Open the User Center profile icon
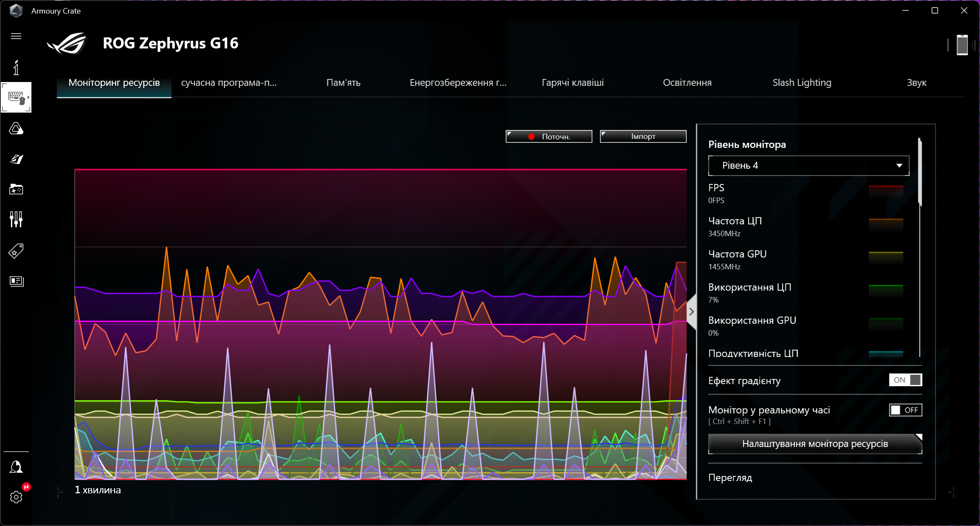 (x=16, y=467)
